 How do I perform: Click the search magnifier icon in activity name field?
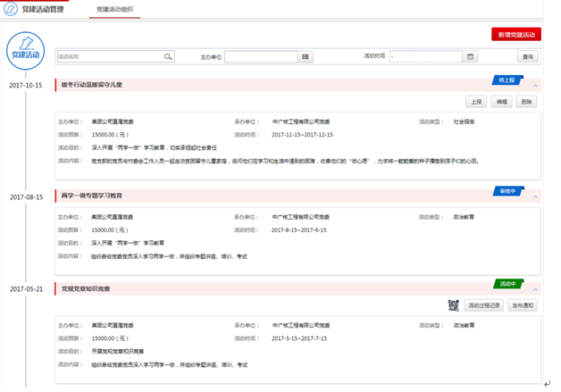coord(167,56)
